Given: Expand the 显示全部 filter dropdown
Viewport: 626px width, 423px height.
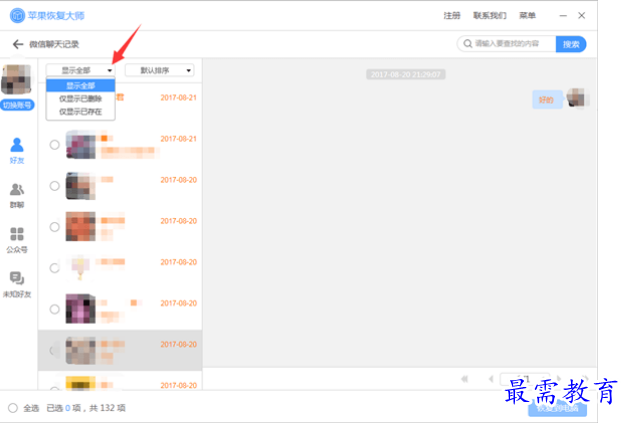Looking at the screenshot, I should pyautogui.click(x=81, y=71).
